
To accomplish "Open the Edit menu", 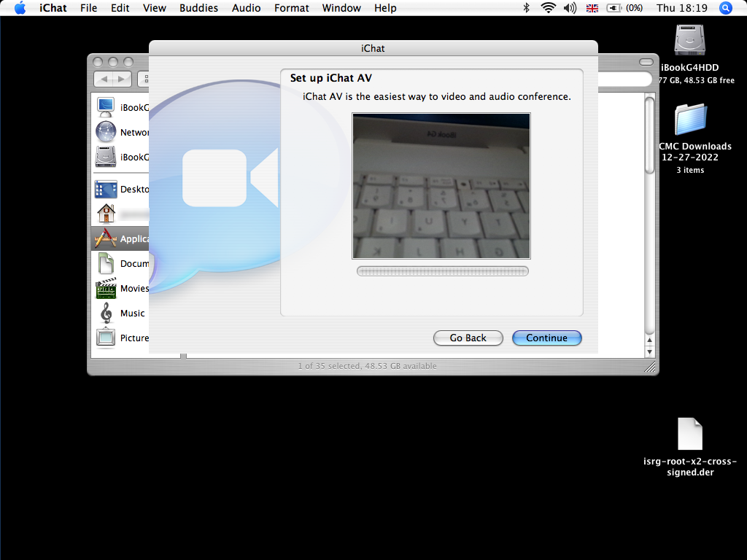I will [120, 8].
